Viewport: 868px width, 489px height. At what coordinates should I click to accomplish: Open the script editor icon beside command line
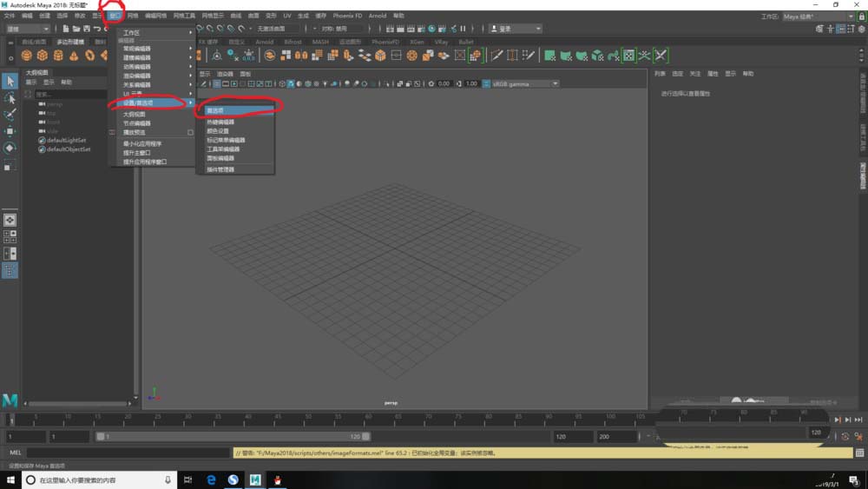point(860,453)
